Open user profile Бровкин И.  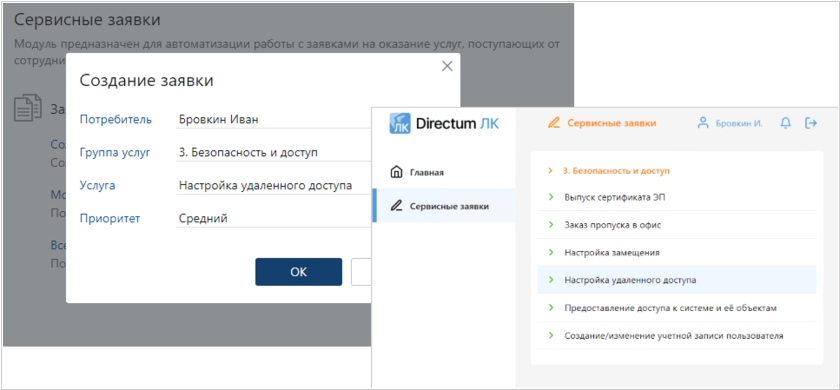click(x=739, y=123)
